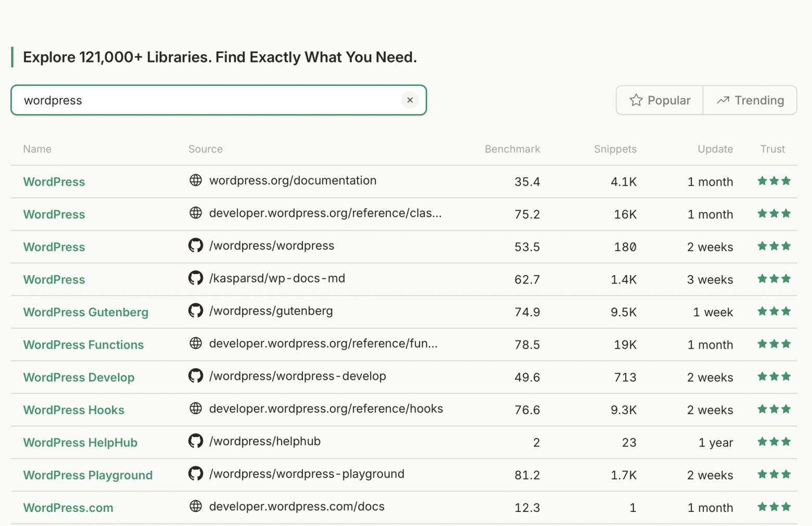Click trust stars in the /kasparsd/wp-docs-md row

tap(774, 279)
